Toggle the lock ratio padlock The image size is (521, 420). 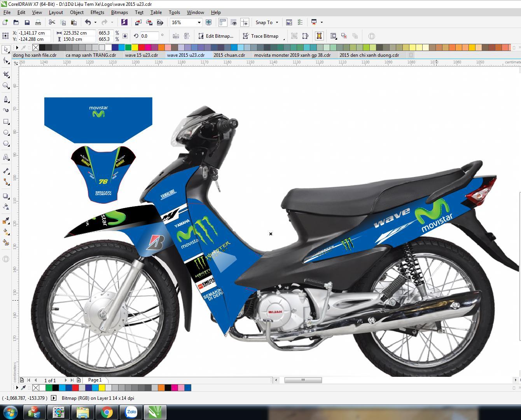tap(125, 36)
